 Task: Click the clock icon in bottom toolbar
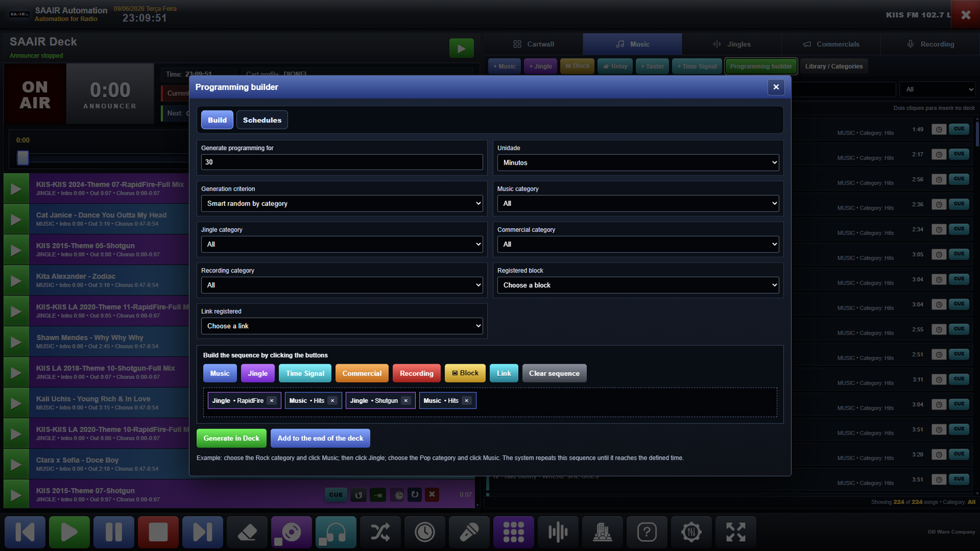(424, 532)
